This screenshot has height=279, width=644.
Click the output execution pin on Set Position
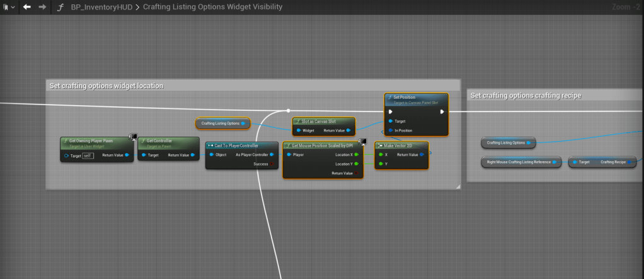tap(442, 111)
